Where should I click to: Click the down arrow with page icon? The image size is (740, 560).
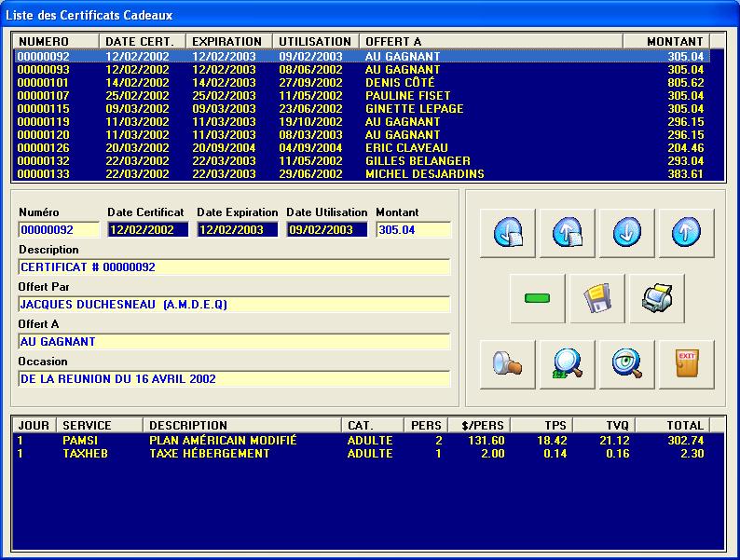coord(507,233)
